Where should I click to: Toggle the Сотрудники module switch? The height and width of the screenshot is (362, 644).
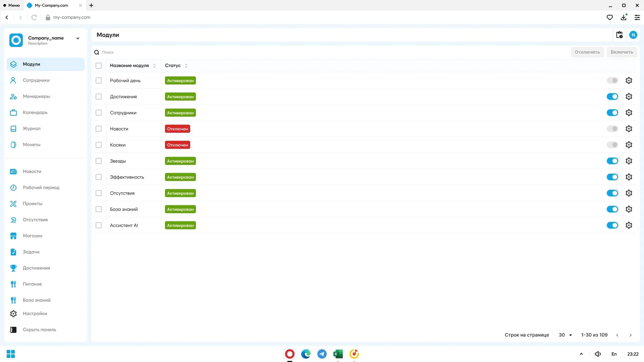coord(612,113)
